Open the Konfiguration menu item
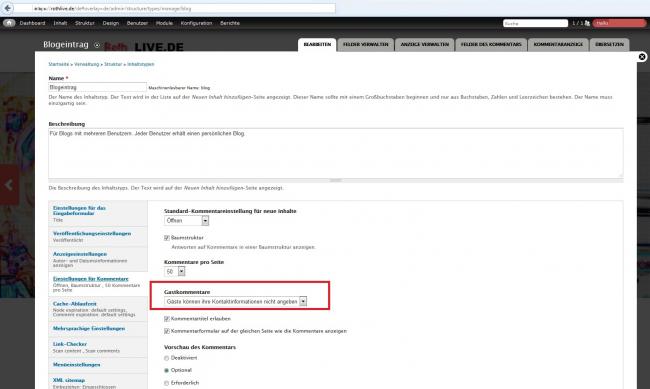This screenshot has height=389, width=650. tap(196, 23)
